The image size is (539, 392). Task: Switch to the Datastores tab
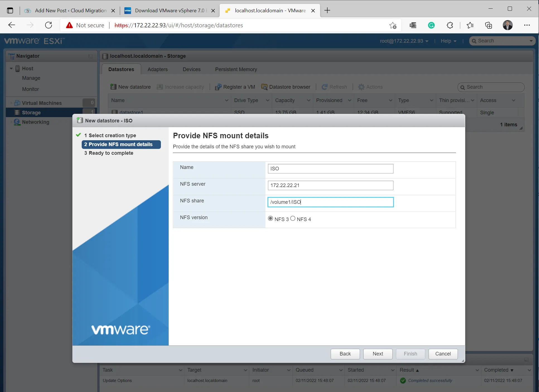pos(121,69)
